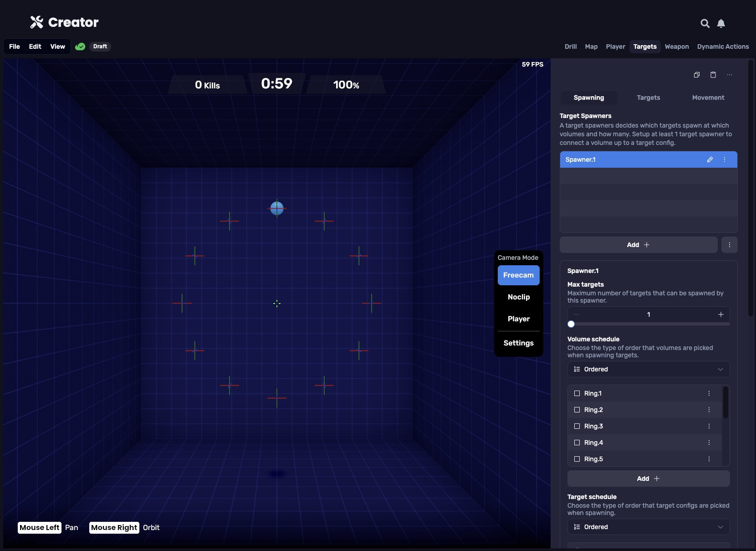This screenshot has width=756, height=551.
Task: Click the right panel scrollbar
Action: (x=751, y=188)
